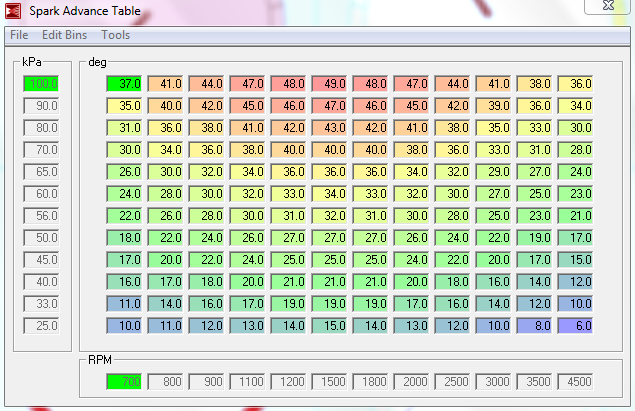The height and width of the screenshot is (411, 635).
Task: Click the 11.0 cell in 33 kPa row
Action: coord(125,303)
